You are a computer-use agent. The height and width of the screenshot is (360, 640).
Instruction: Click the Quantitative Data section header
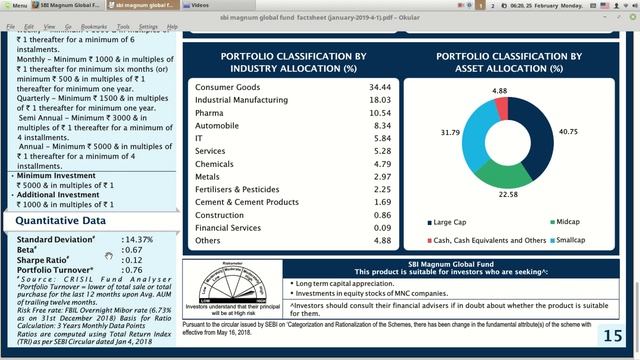point(60,221)
